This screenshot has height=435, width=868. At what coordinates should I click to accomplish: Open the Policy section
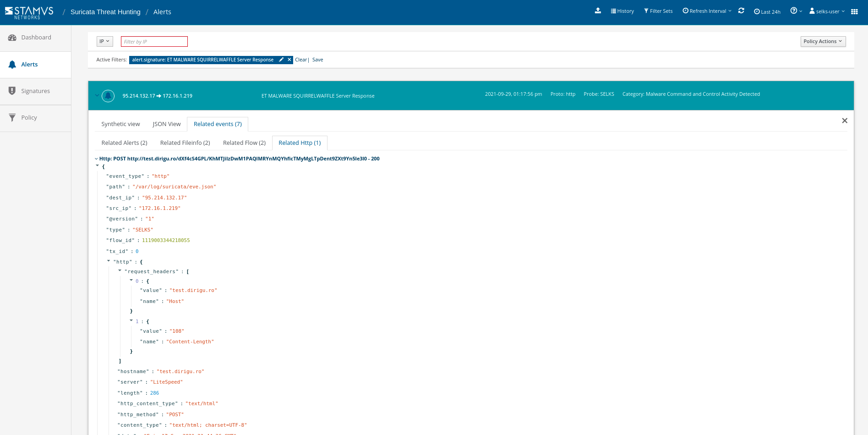pyautogui.click(x=29, y=117)
